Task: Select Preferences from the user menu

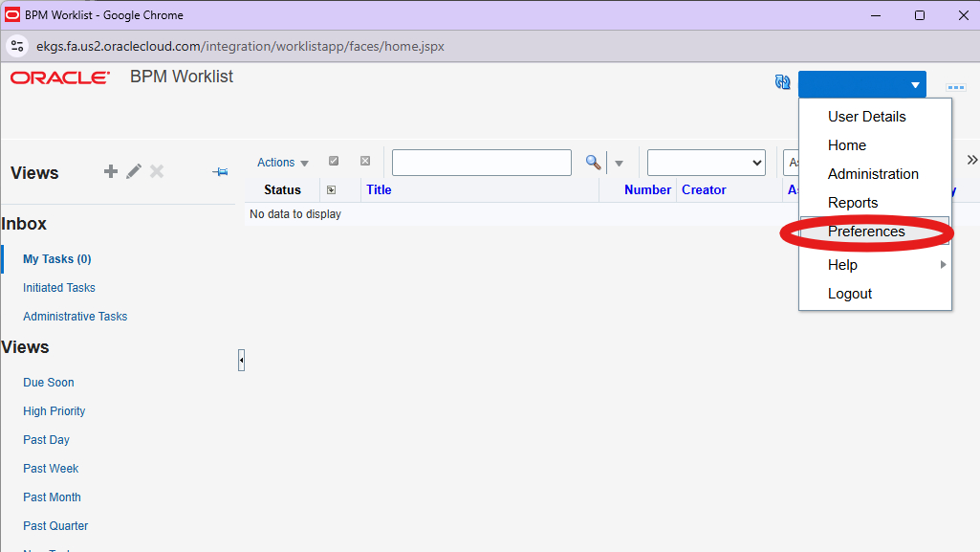Action: [866, 232]
